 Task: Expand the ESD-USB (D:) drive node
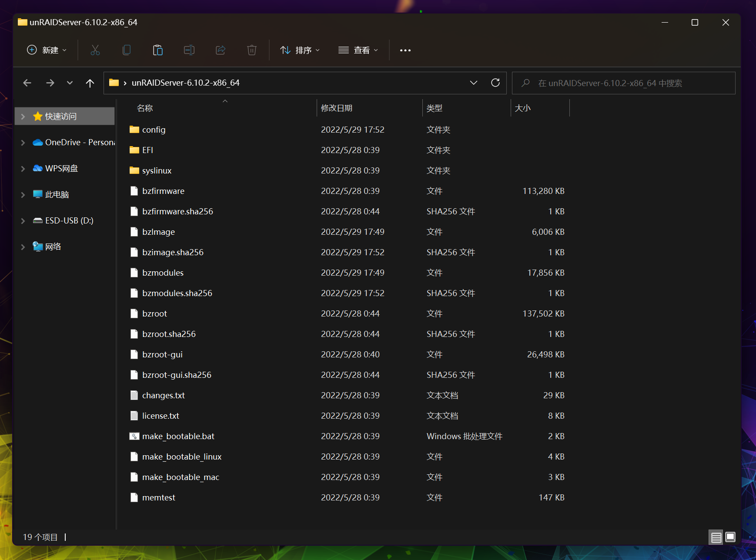23,221
